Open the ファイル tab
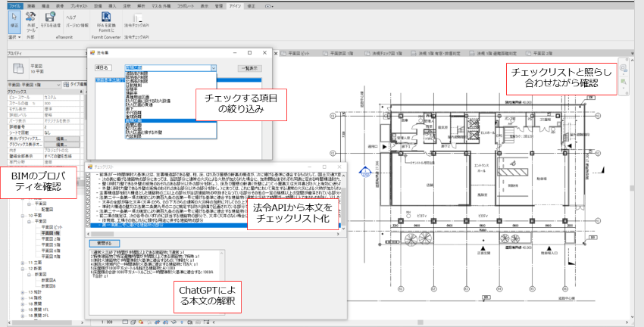Viewport: 644px width, 327px height. coord(15,6)
